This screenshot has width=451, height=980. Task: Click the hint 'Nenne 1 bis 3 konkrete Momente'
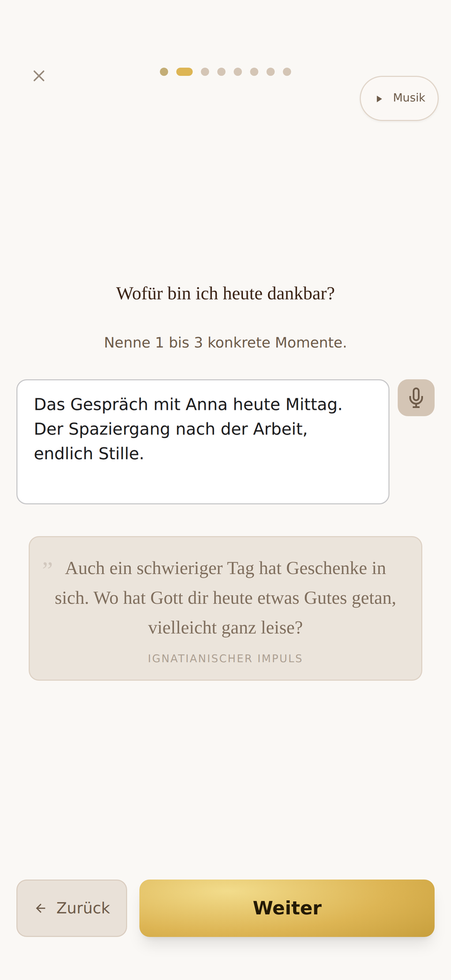coord(225,343)
